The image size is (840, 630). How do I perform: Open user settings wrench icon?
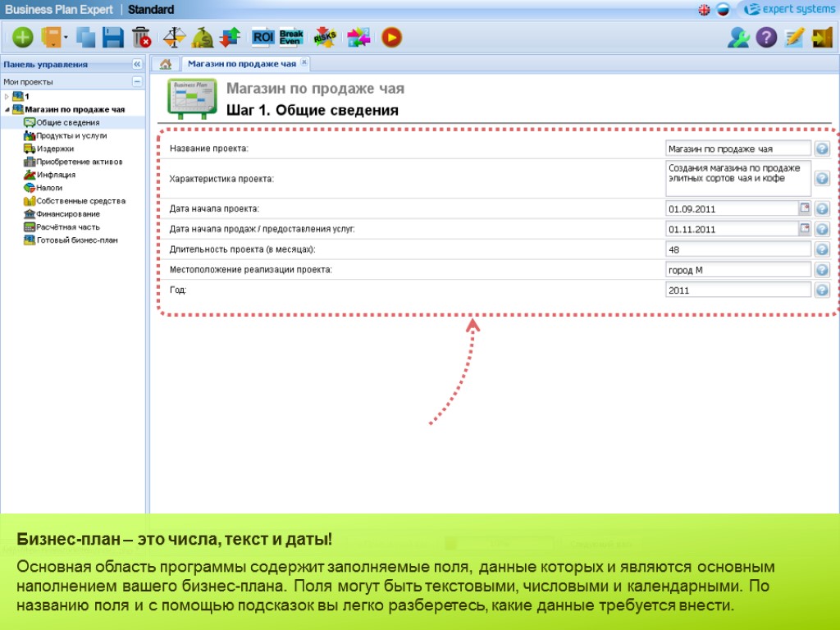pos(738,38)
